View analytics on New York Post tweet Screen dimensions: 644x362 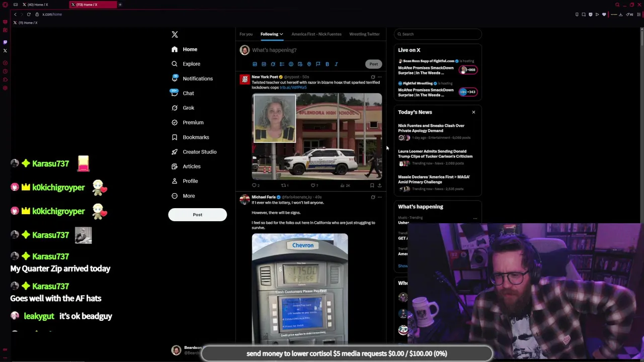pyautogui.click(x=345, y=186)
